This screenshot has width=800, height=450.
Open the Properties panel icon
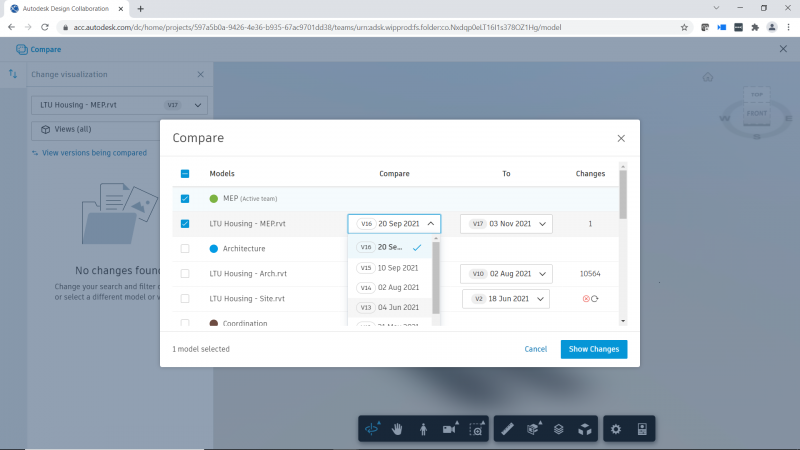tap(642, 429)
